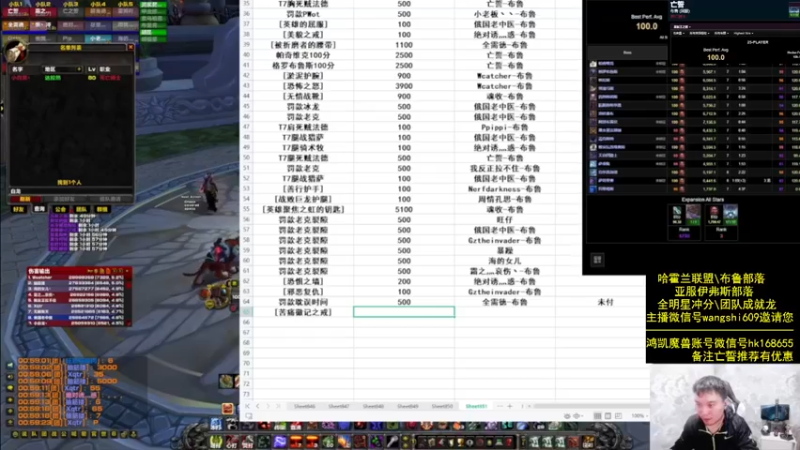The width and height of the screenshot is (800, 450).
Task: Click the red square button above action bar
Action: point(228,408)
